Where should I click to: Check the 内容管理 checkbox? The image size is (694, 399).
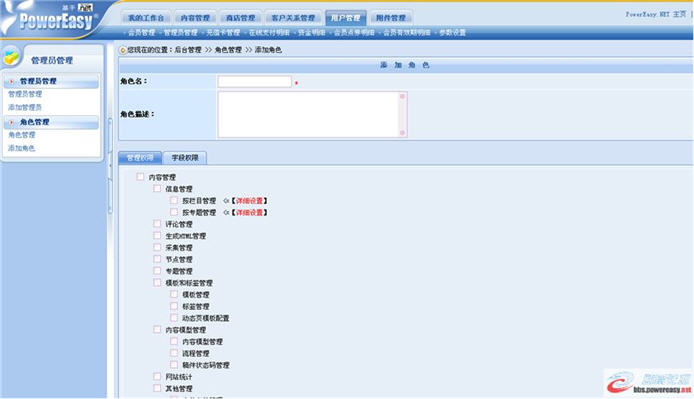(140, 177)
